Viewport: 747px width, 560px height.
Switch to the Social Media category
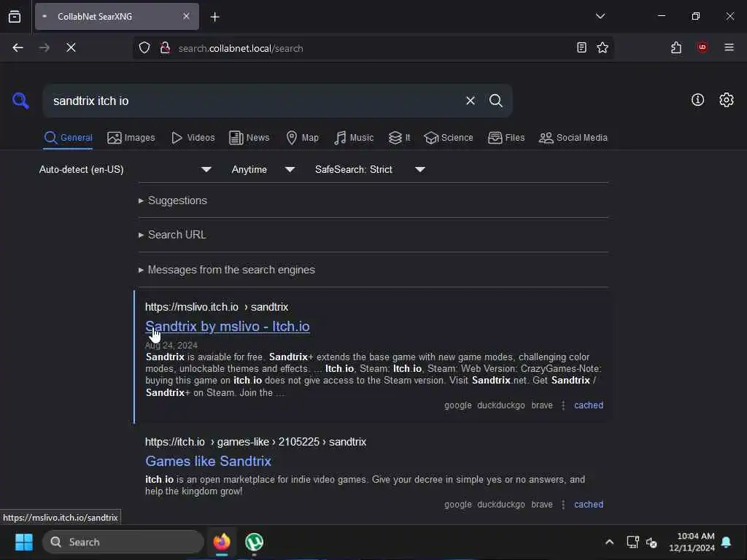coord(573,138)
